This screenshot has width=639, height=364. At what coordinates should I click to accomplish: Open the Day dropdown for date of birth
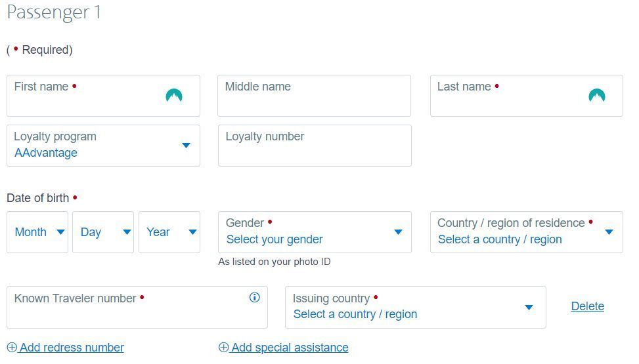pyautogui.click(x=103, y=232)
